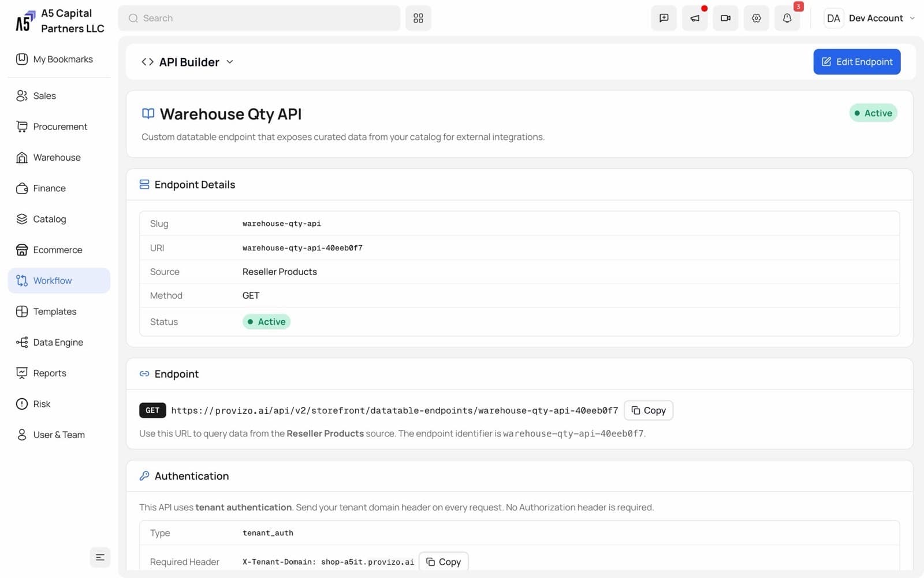Open Templates in the sidebar
Image resolution: width=924 pixels, height=578 pixels.
pos(59,312)
